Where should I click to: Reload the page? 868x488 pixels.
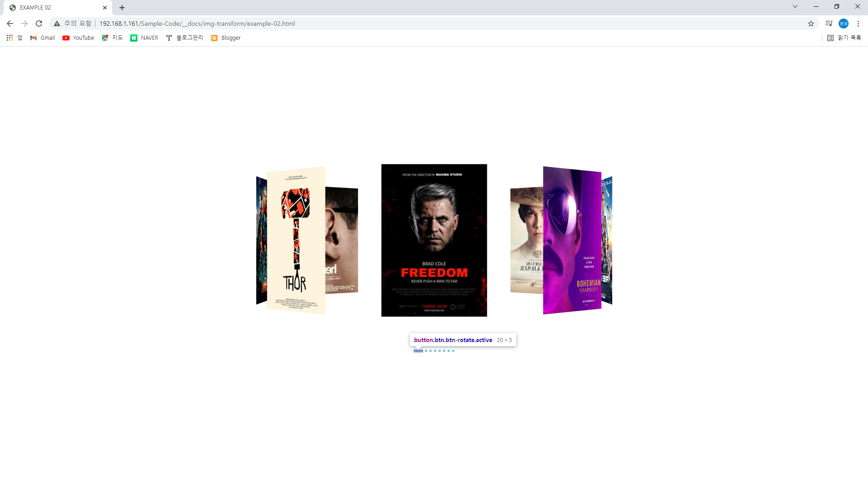[39, 23]
